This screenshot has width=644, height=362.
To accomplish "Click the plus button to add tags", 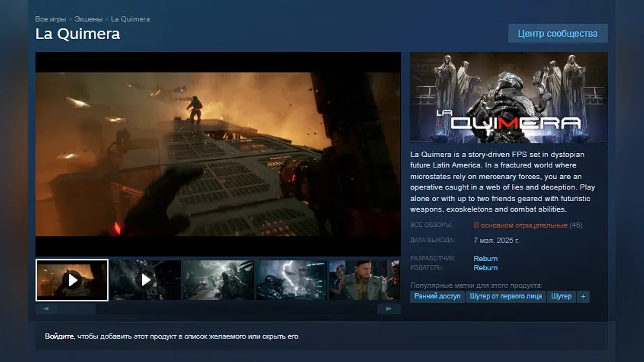I will [583, 297].
